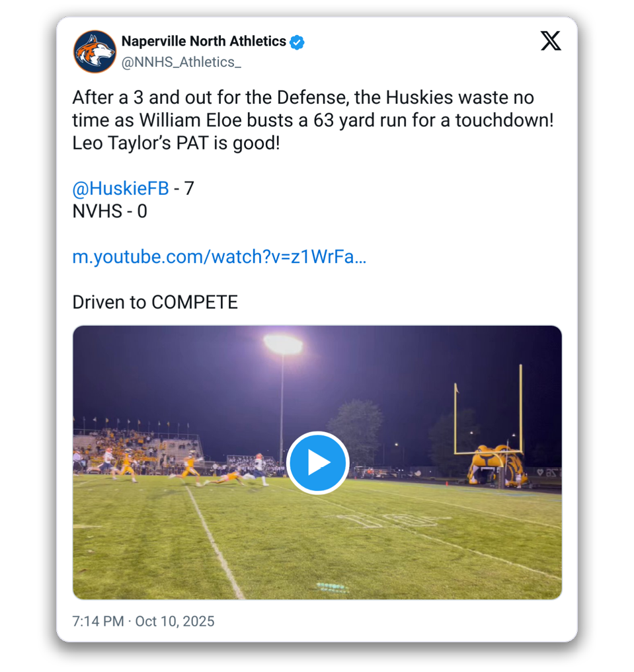Open the Naperville North Athletics profile name
This screenshot has height=672, width=634.
(204, 42)
